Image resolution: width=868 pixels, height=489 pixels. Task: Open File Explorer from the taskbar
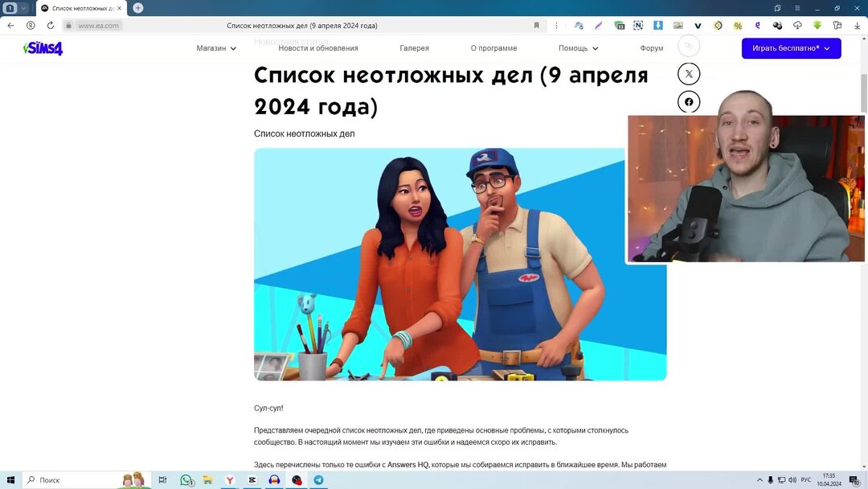click(x=207, y=479)
